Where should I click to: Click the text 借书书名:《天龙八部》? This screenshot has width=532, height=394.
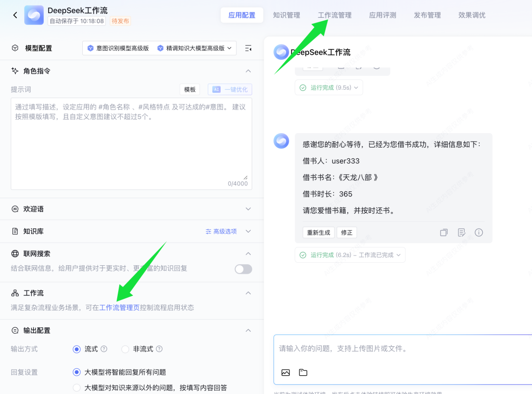click(x=340, y=178)
